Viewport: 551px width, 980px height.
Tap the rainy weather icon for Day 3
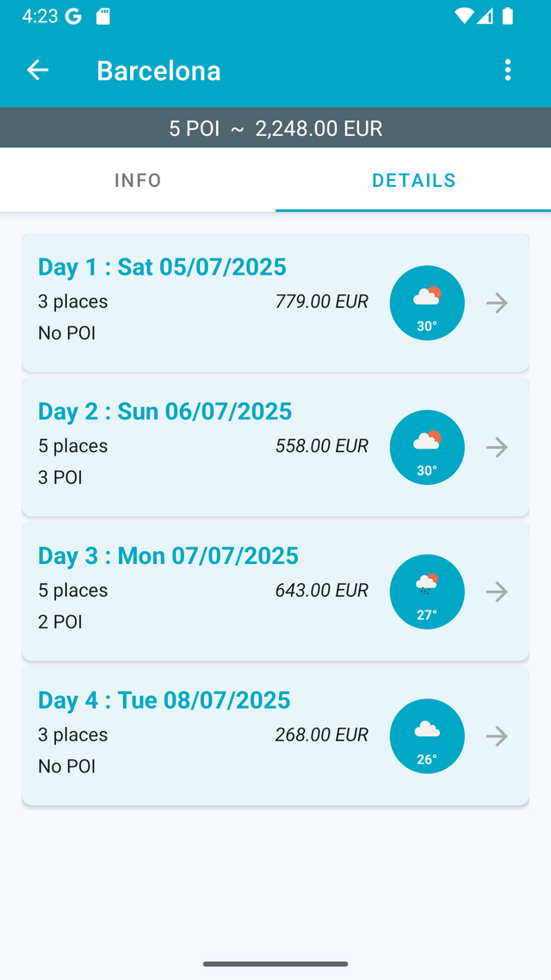(427, 592)
